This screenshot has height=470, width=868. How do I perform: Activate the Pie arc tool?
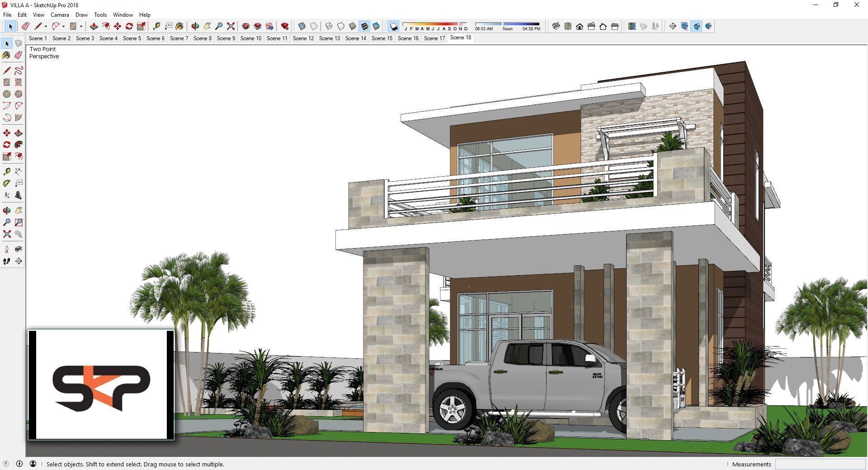click(x=19, y=117)
